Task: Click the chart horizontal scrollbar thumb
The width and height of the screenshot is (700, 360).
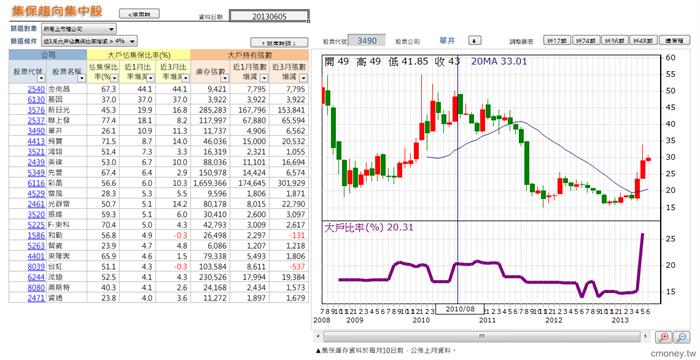Action: 481,336
